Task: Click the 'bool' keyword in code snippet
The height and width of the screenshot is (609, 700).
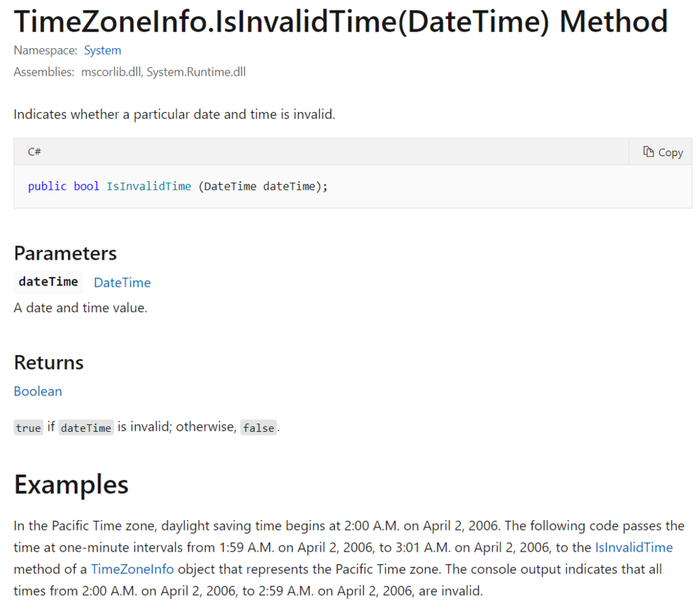Action: (x=86, y=186)
